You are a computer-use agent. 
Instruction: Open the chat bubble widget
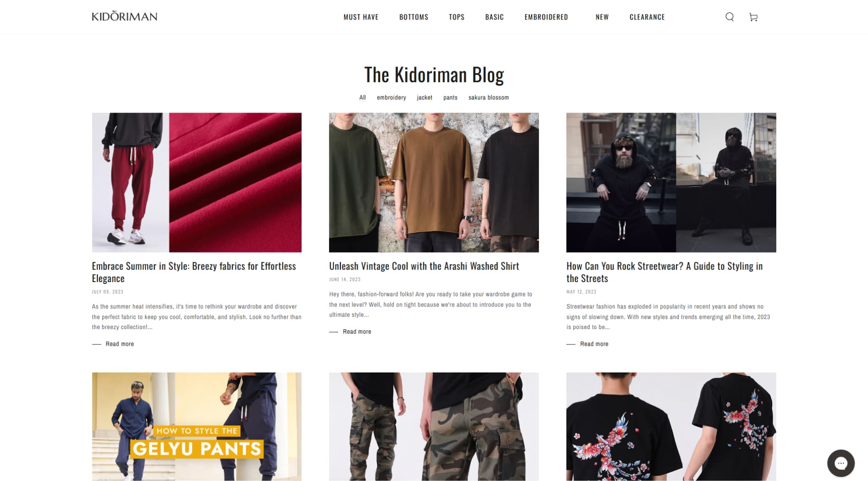[x=840, y=463]
